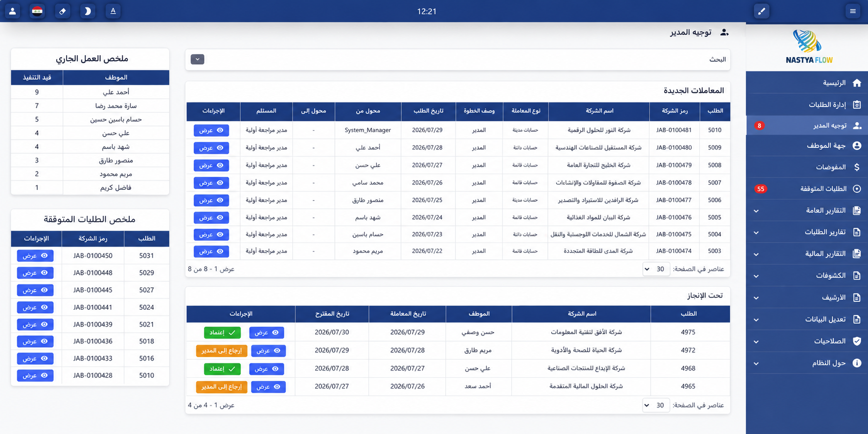This screenshot has width=868, height=434.
Task: Toggle the sidebar hamburger menu
Action: tap(853, 11)
